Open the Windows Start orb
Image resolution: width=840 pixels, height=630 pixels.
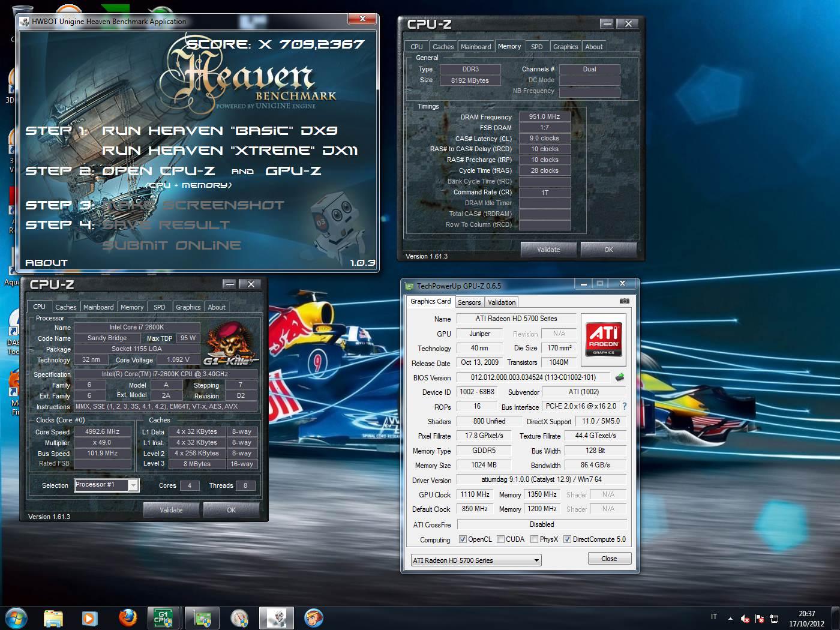[x=16, y=617]
